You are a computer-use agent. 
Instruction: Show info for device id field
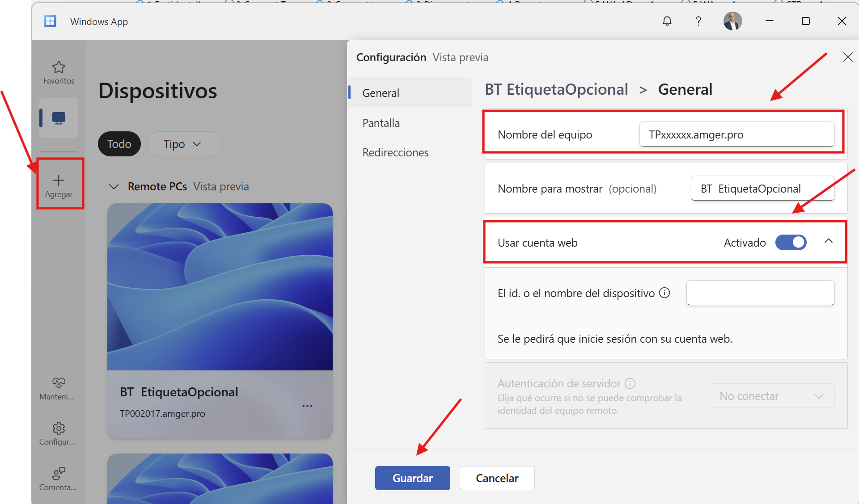click(x=665, y=293)
